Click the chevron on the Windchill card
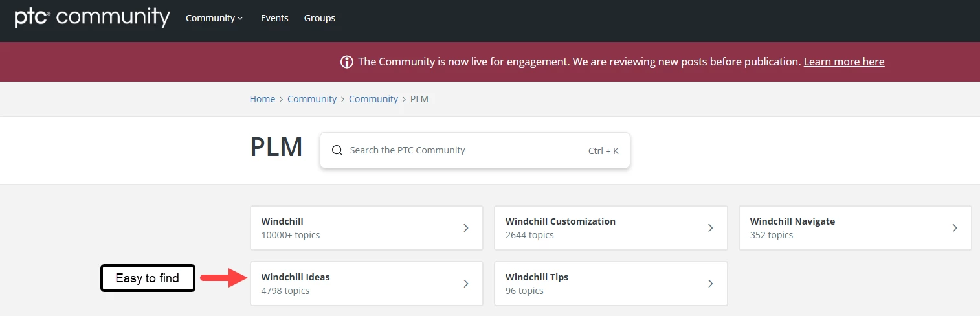 (x=466, y=228)
